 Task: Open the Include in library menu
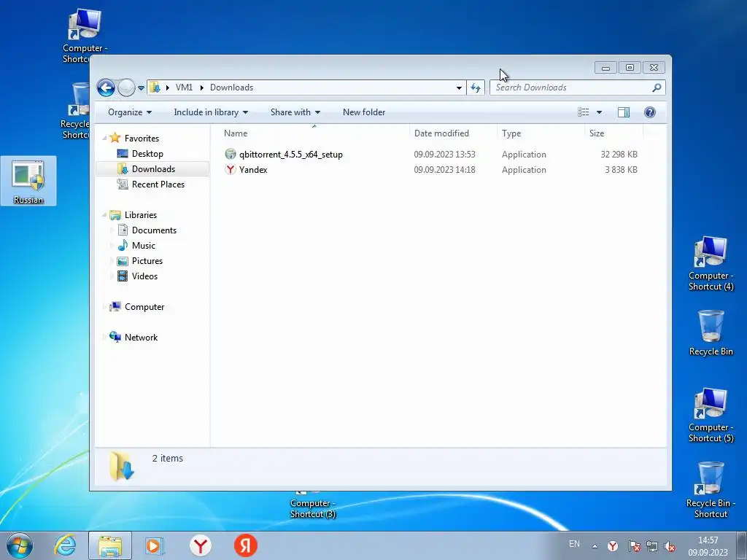(211, 112)
